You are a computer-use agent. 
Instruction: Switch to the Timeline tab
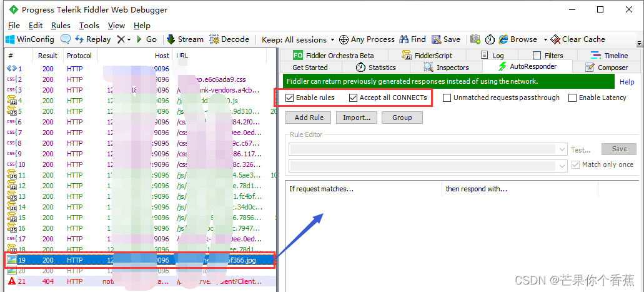click(x=610, y=55)
